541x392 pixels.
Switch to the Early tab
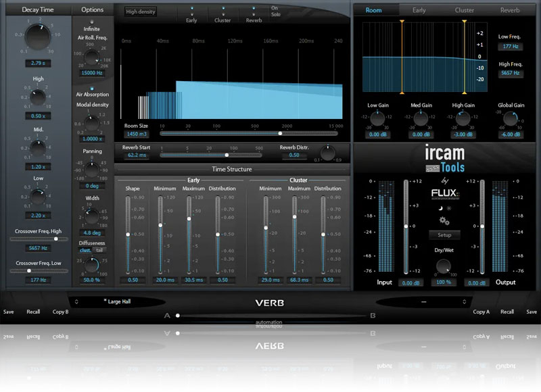point(419,10)
